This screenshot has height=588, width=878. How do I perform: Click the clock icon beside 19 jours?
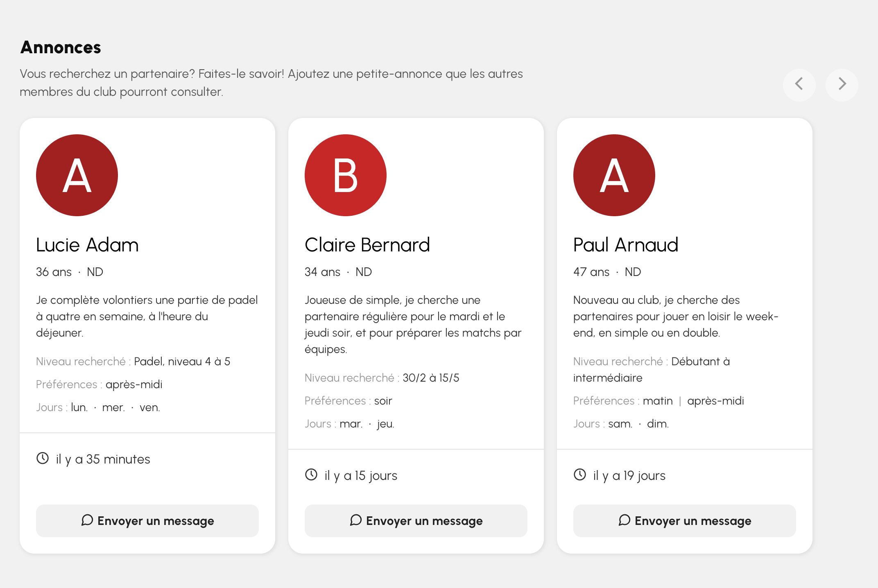point(580,475)
